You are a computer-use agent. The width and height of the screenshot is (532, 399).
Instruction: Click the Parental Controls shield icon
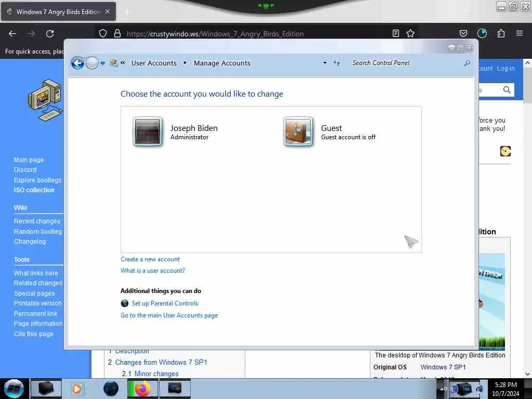point(125,303)
